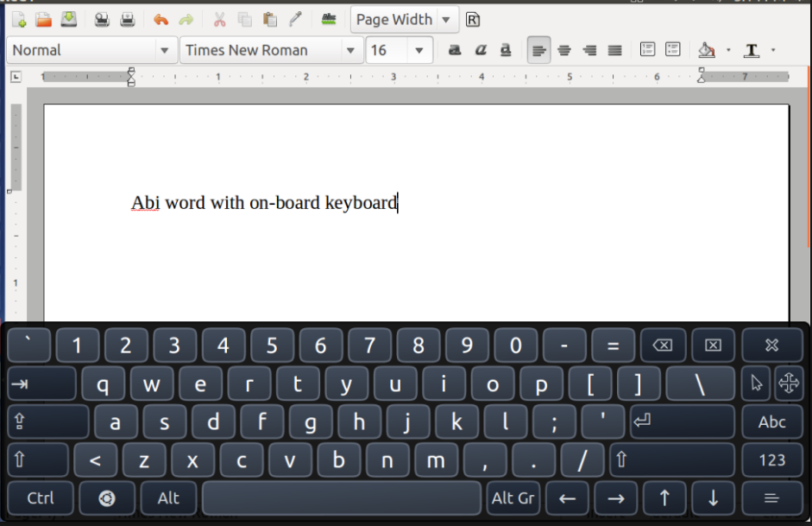Viewport: 812px width, 526px height.
Task: Click the highlight color paint bucket icon
Action: tap(707, 50)
